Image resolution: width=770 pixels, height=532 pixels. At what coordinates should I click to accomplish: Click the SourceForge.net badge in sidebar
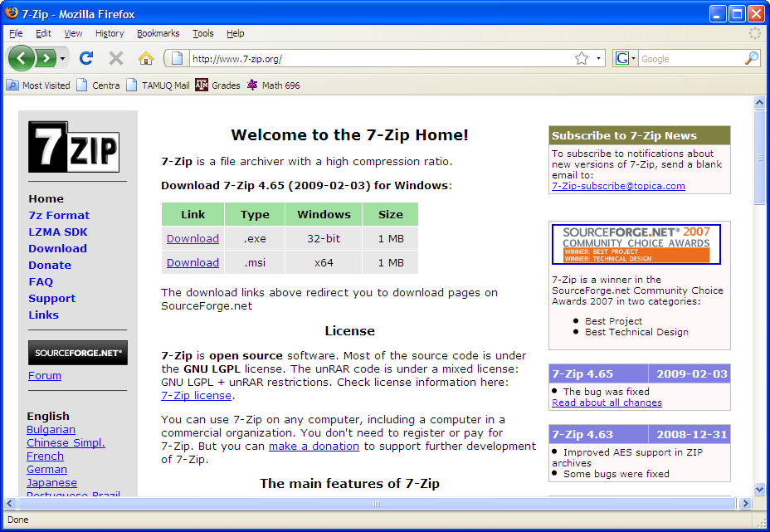(x=78, y=353)
